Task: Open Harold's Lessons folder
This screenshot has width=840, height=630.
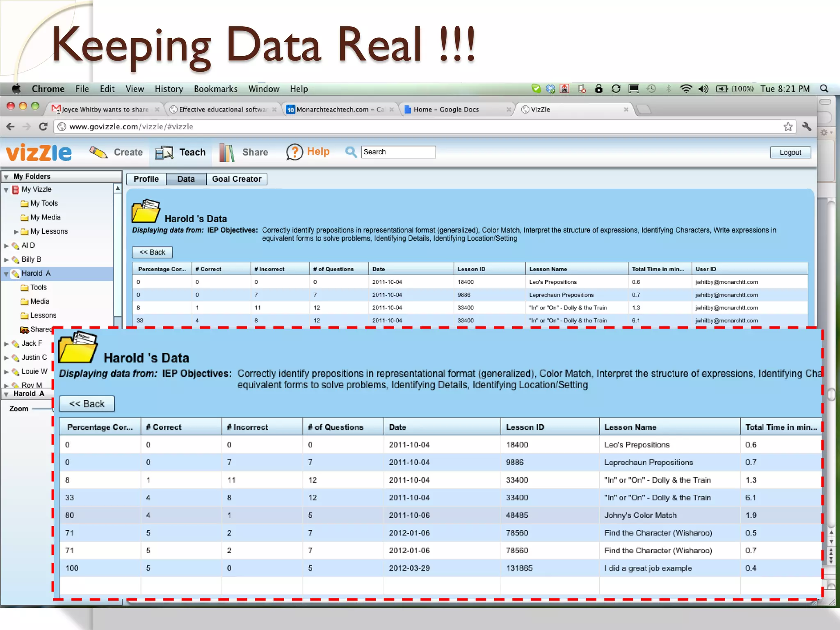Action: [x=39, y=315]
